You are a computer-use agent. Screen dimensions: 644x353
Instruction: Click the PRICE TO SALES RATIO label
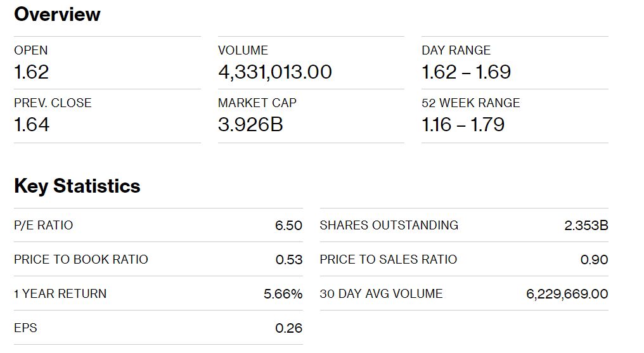click(x=388, y=259)
